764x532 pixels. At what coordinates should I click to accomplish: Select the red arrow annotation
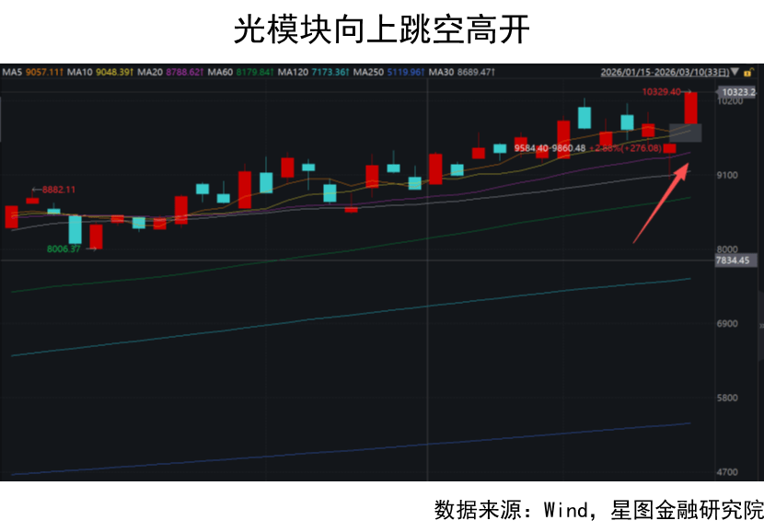[659, 203]
